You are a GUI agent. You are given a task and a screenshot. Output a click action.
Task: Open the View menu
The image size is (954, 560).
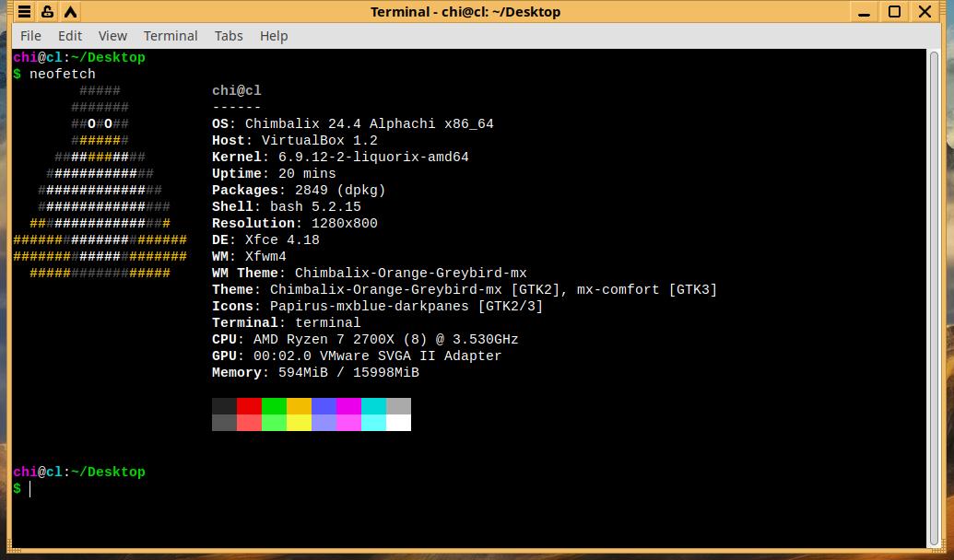pyautogui.click(x=112, y=36)
